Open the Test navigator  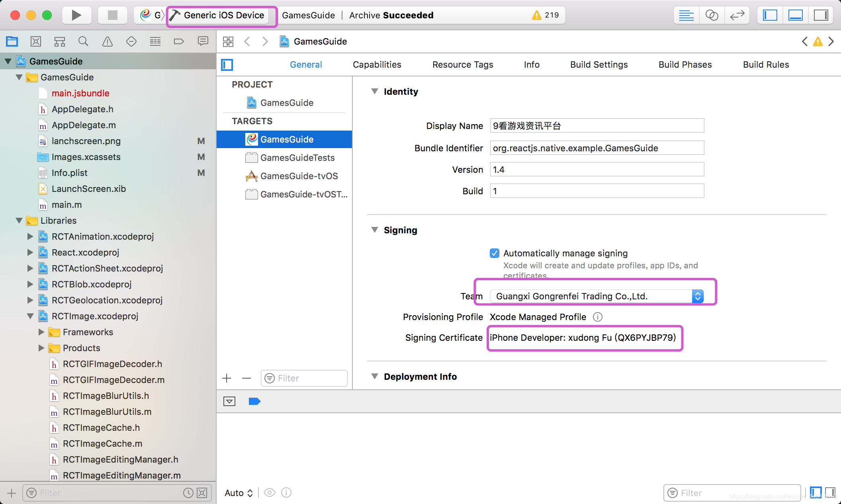131,41
